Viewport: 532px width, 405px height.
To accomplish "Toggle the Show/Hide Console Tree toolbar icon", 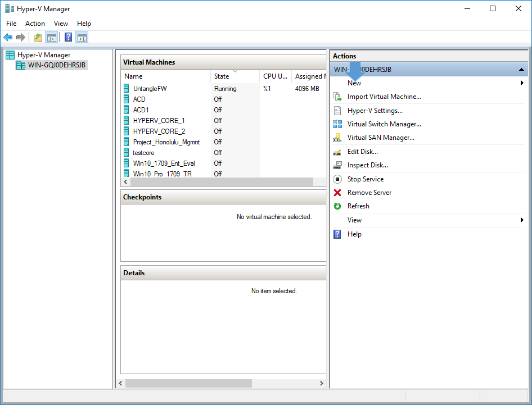I will click(x=52, y=37).
